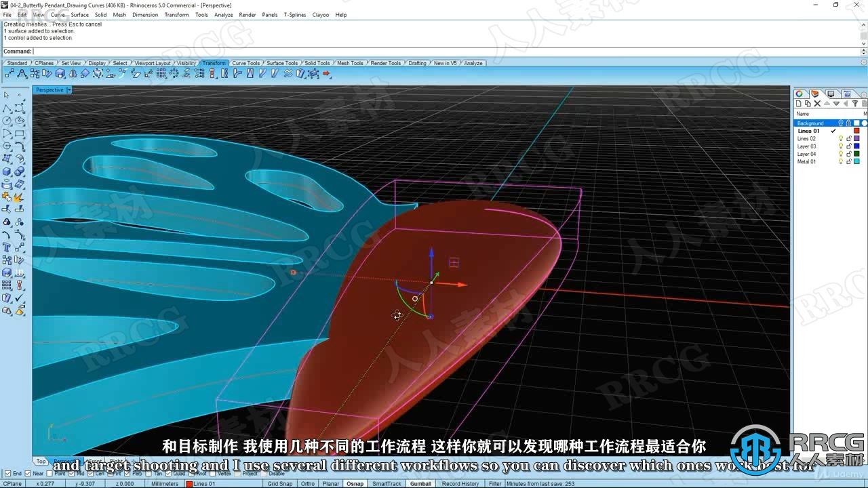Open the Layers panel tab icon
Screen dimensions: 868x488
point(815,94)
